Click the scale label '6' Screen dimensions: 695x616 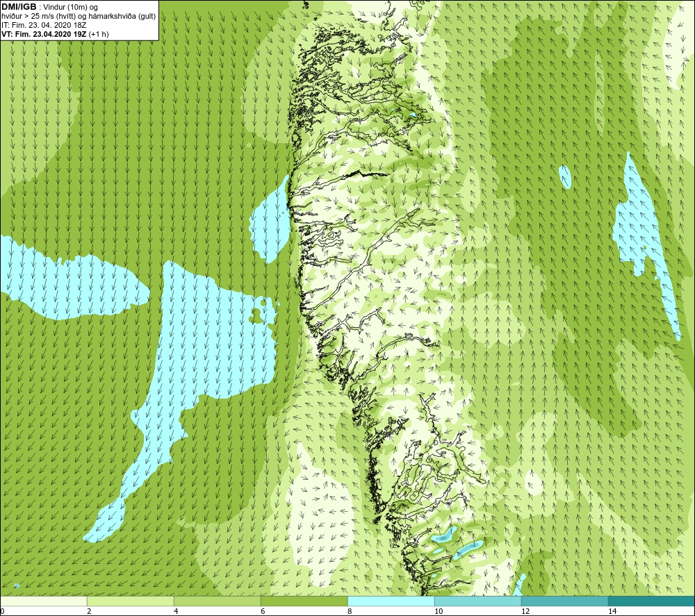(x=263, y=611)
